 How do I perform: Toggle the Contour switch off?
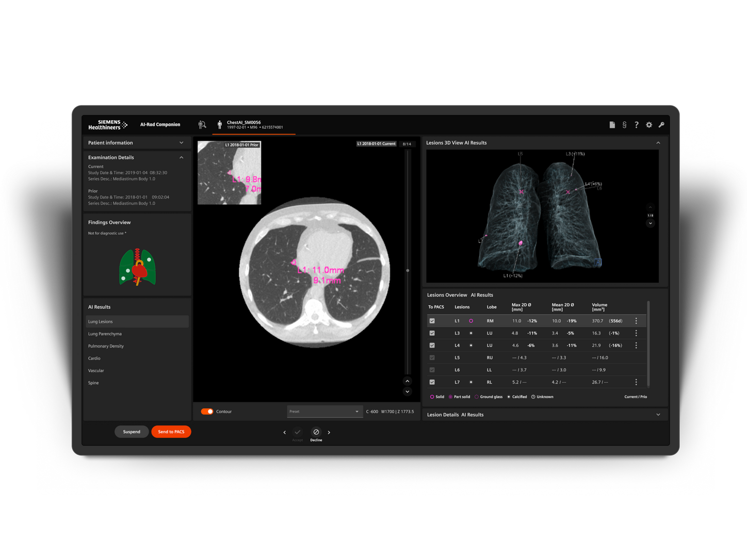[207, 411]
